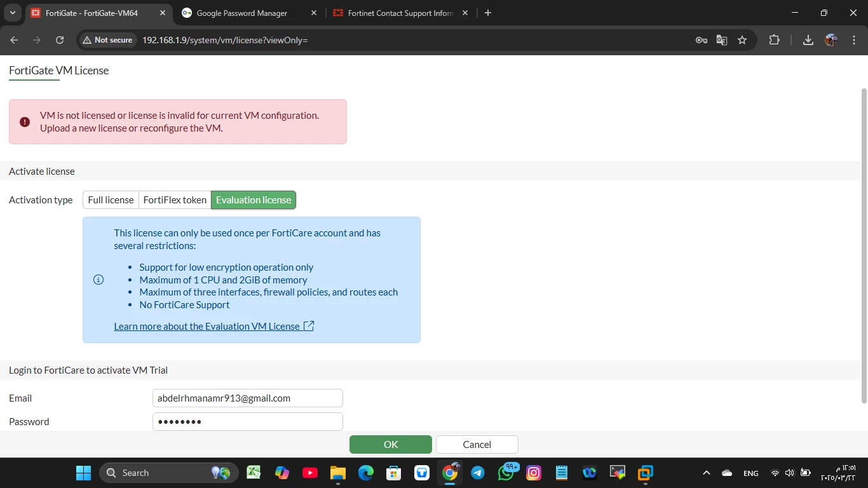The width and height of the screenshot is (868, 488).
Task: Click the FortiGate VM License heading
Action: point(59,71)
